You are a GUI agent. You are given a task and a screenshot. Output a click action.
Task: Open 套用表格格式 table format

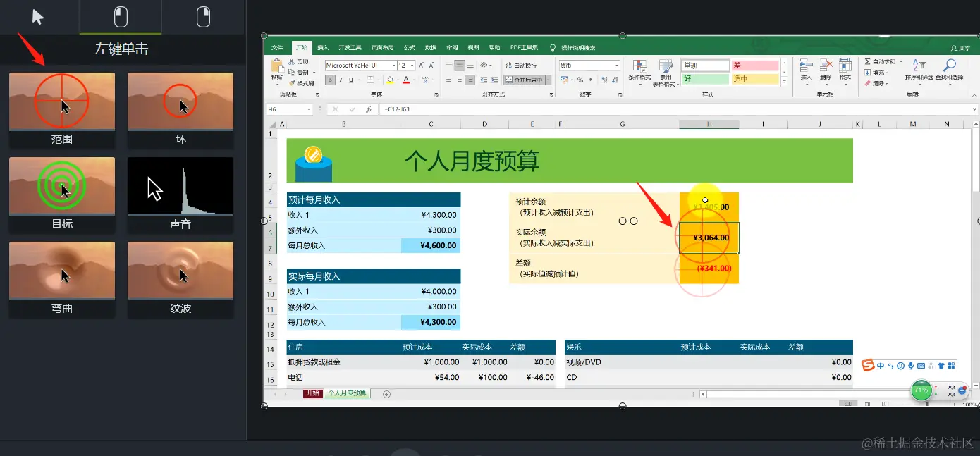tap(666, 73)
